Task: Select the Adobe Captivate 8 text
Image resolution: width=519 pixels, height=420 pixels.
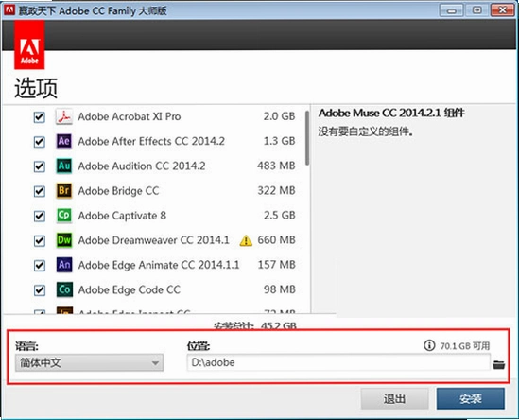Action: pos(122,216)
